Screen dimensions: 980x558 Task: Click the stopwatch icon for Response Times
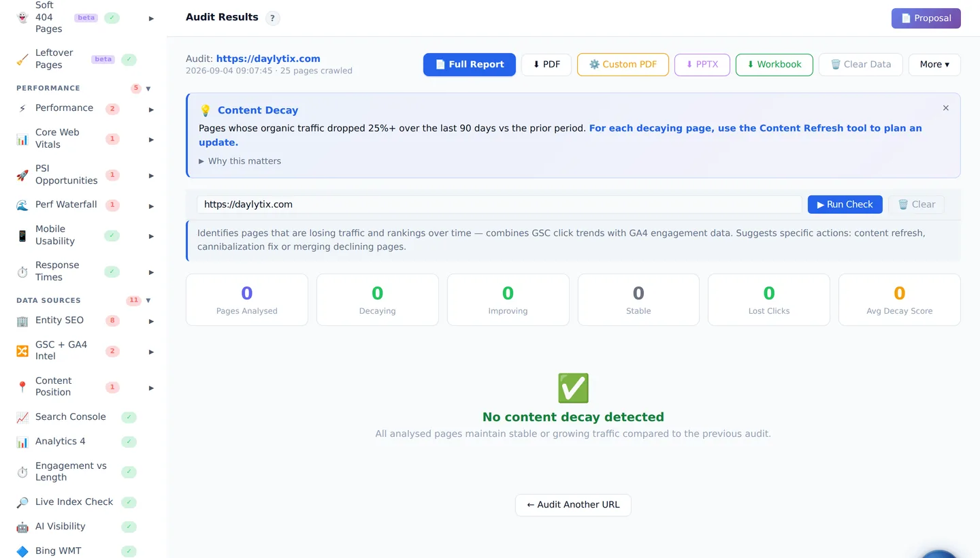(22, 272)
